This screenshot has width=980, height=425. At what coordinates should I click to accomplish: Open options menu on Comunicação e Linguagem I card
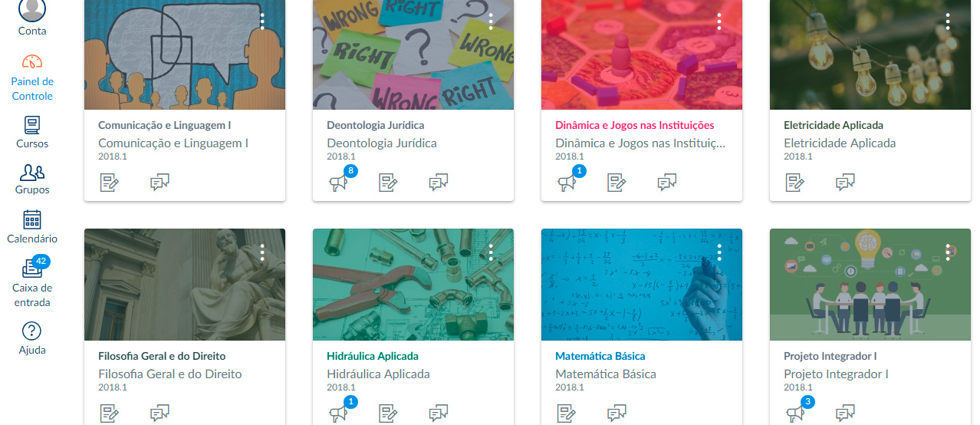262,21
